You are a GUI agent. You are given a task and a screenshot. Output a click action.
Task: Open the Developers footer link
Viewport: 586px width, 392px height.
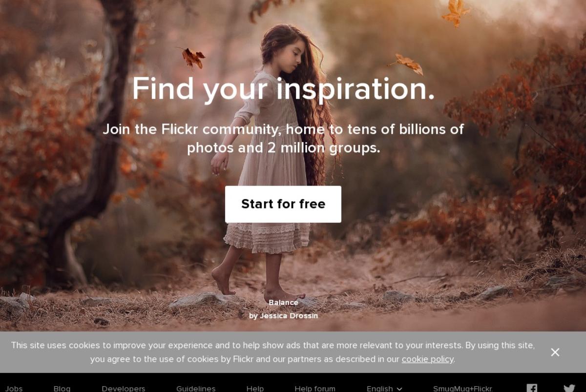[124, 389]
